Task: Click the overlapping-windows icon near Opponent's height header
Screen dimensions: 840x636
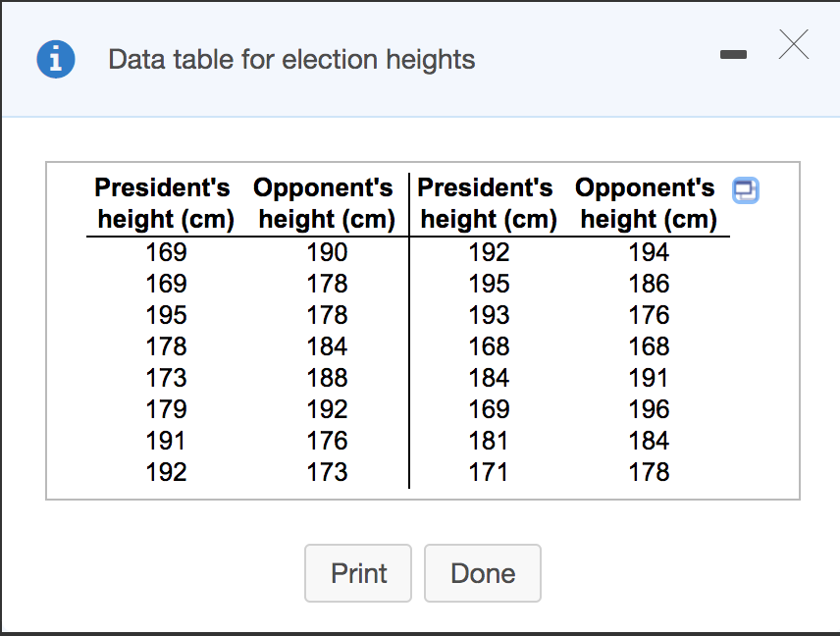Action: (x=745, y=190)
